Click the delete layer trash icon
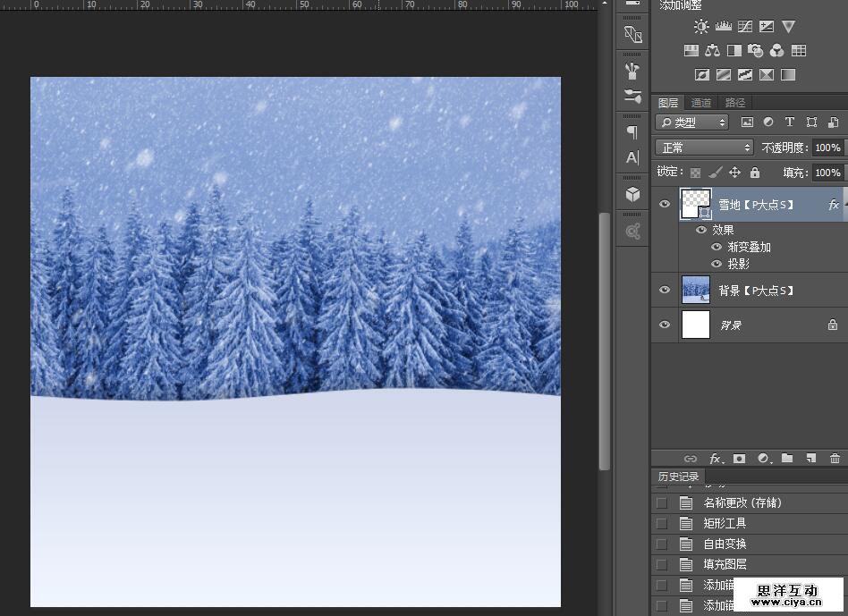 (x=835, y=459)
